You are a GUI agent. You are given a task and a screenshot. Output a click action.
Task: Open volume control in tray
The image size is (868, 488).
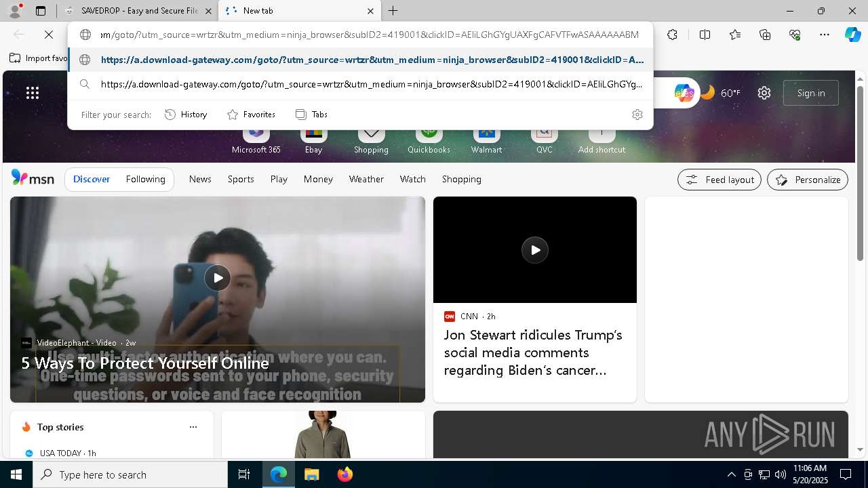pyautogui.click(x=781, y=474)
